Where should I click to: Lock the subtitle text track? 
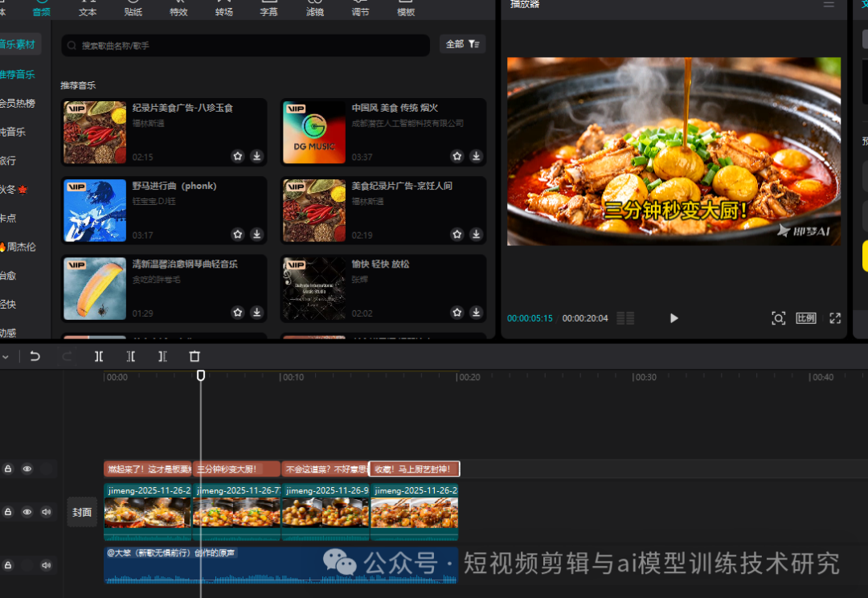pos(8,469)
